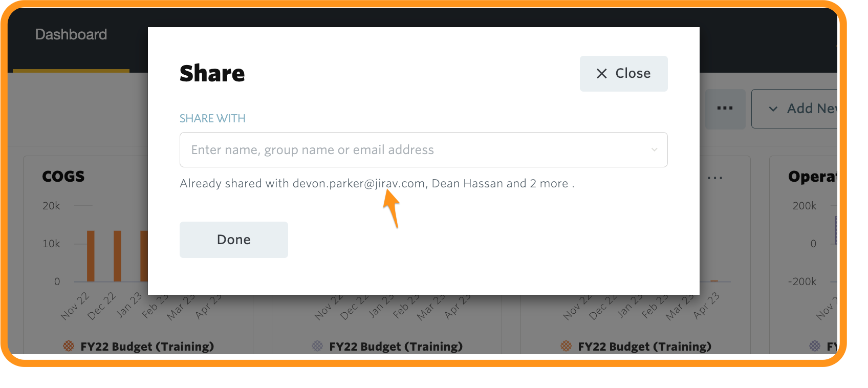Click the COGS chart title
Image resolution: width=868 pixels, height=388 pixels.
(63, 177)
